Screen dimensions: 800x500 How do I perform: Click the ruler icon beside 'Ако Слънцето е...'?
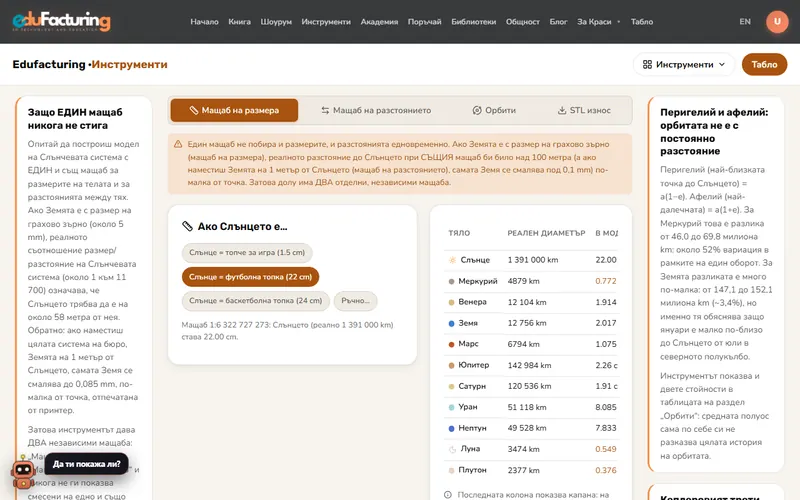pos(187,226)
